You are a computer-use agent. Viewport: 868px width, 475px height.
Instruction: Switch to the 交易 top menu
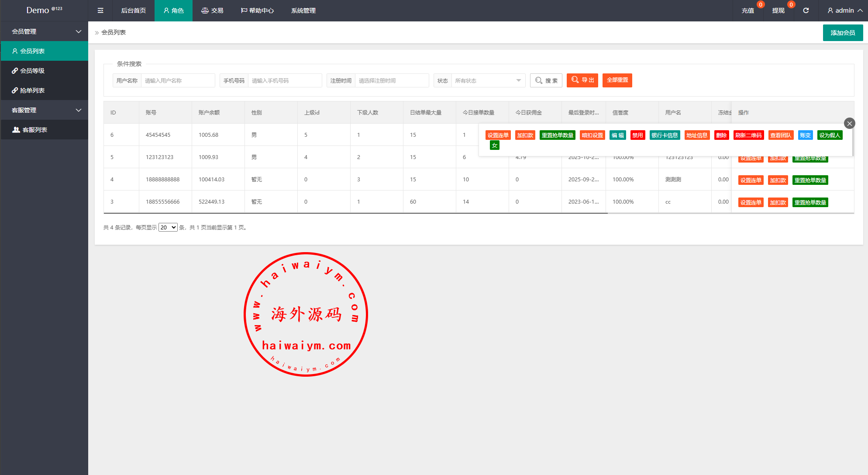[x=212, y=10]
